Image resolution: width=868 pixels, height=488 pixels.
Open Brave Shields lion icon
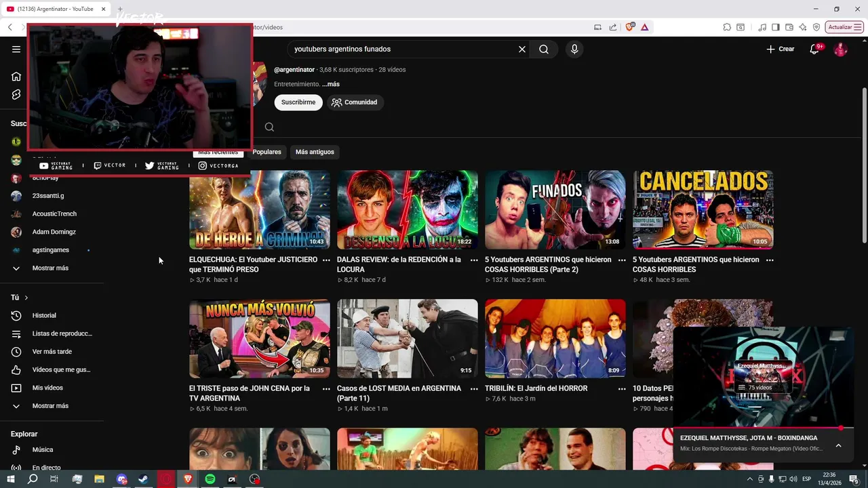[630, 27]
